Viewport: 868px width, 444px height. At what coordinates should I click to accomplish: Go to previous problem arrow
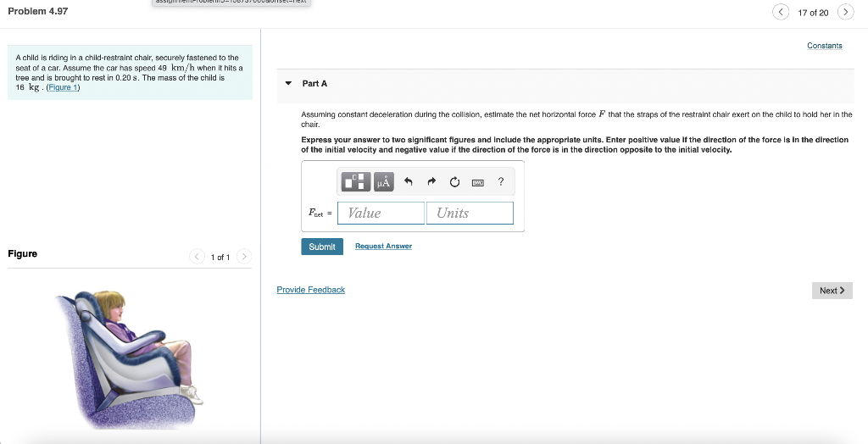point(781,12)
